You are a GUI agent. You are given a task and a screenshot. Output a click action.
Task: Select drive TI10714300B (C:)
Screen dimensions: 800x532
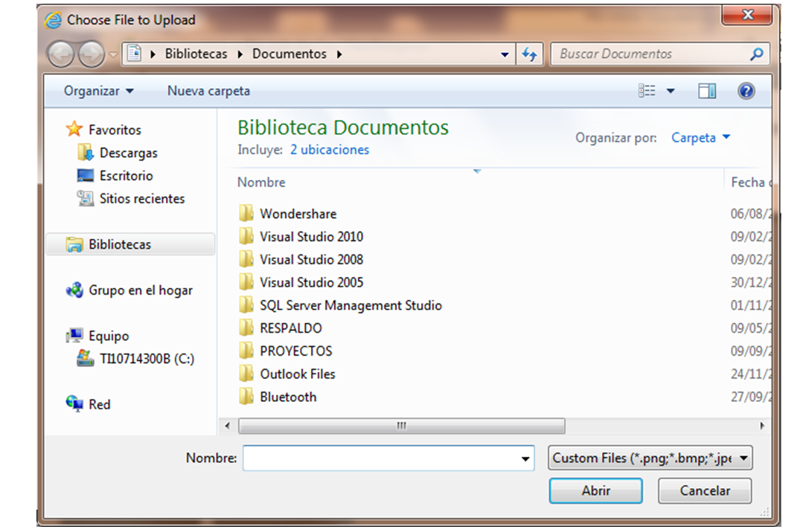click(146, 359)
